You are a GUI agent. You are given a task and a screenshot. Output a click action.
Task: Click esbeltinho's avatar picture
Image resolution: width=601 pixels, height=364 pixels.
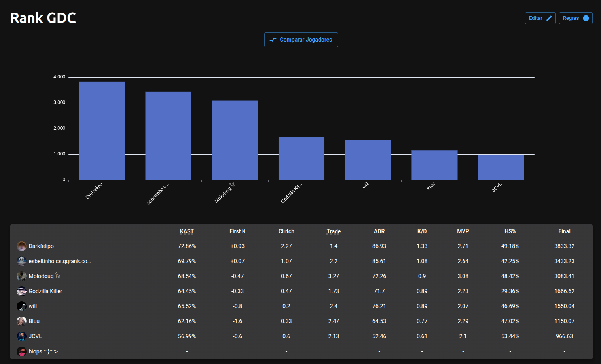tap(21, 261)
